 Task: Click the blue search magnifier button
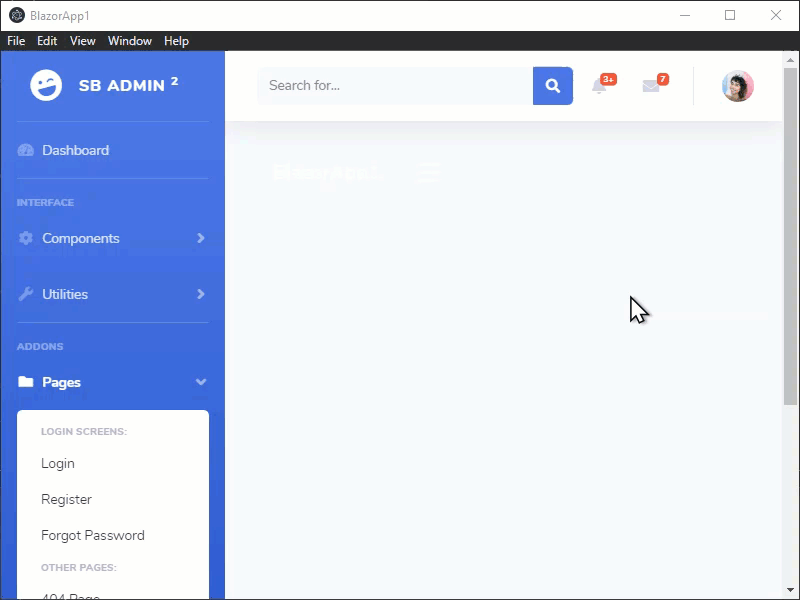click(552, 86)
